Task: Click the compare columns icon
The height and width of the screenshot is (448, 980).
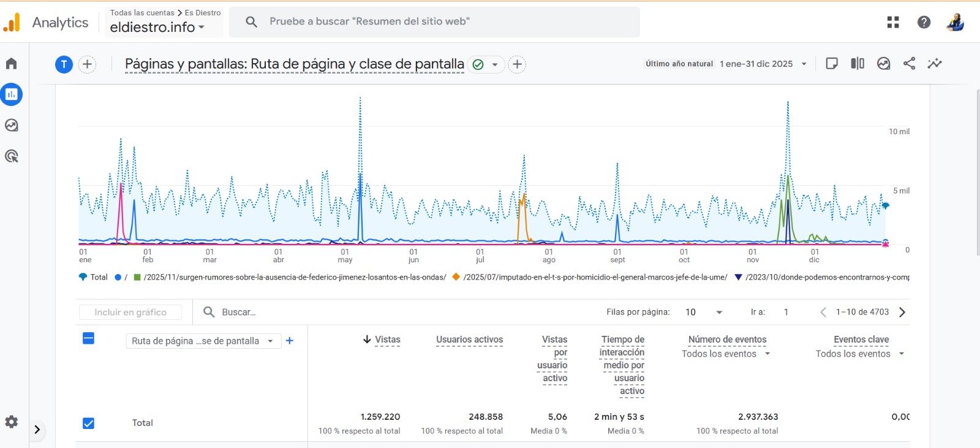Action: coord(858,64)
